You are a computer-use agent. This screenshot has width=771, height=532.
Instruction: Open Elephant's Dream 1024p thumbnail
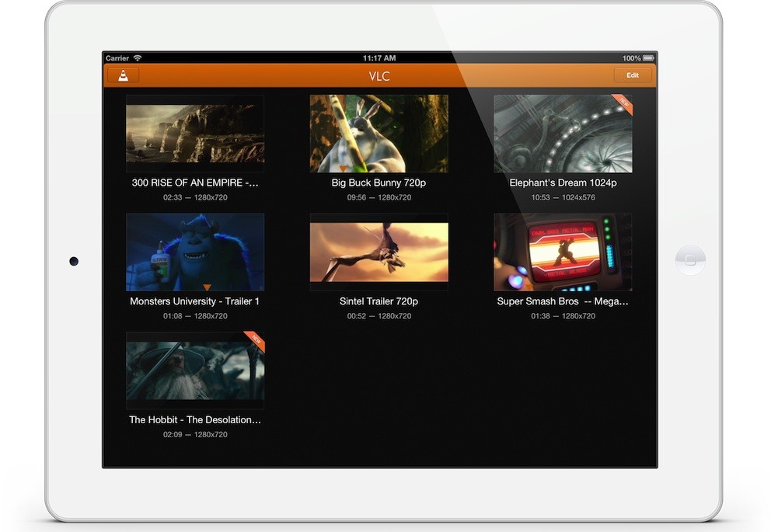tap(563, 134)
